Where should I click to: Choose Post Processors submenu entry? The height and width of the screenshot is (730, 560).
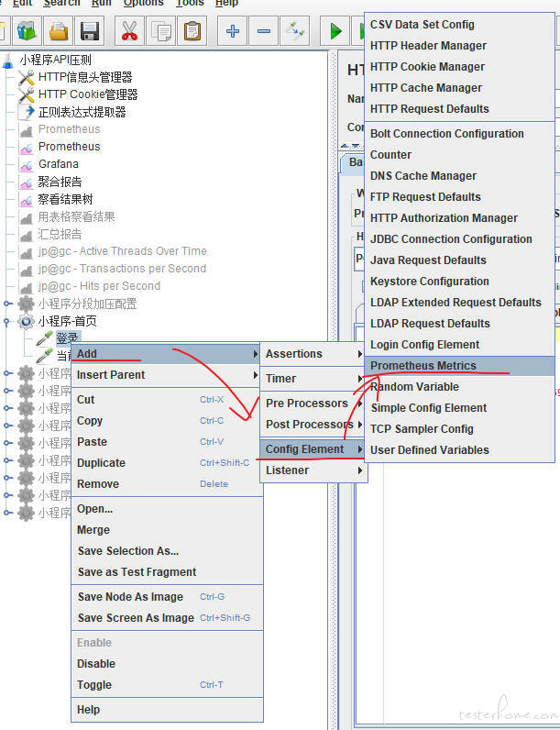point(313,425)
